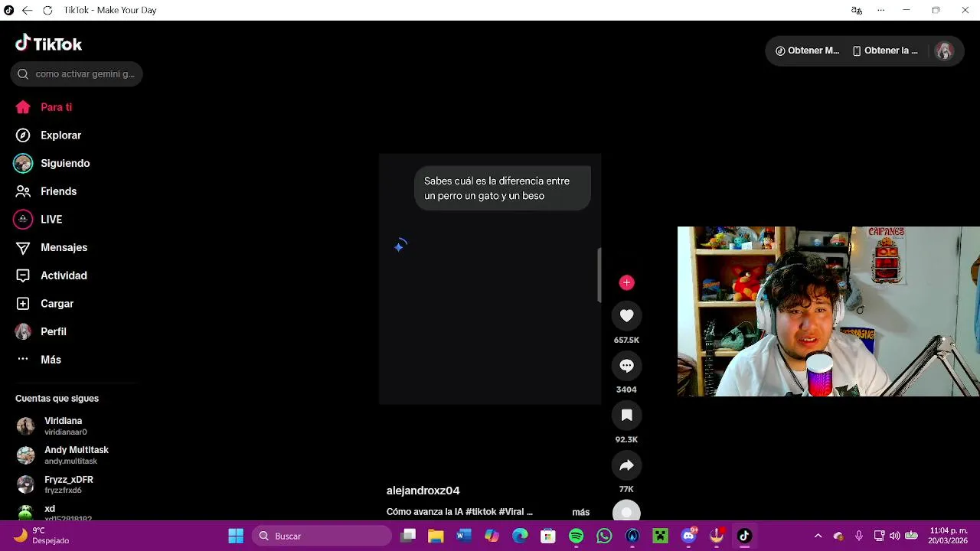Click the Friends people icon
Image resolution: width=980 pixels, height=551 pixels.
click(23, 191)
